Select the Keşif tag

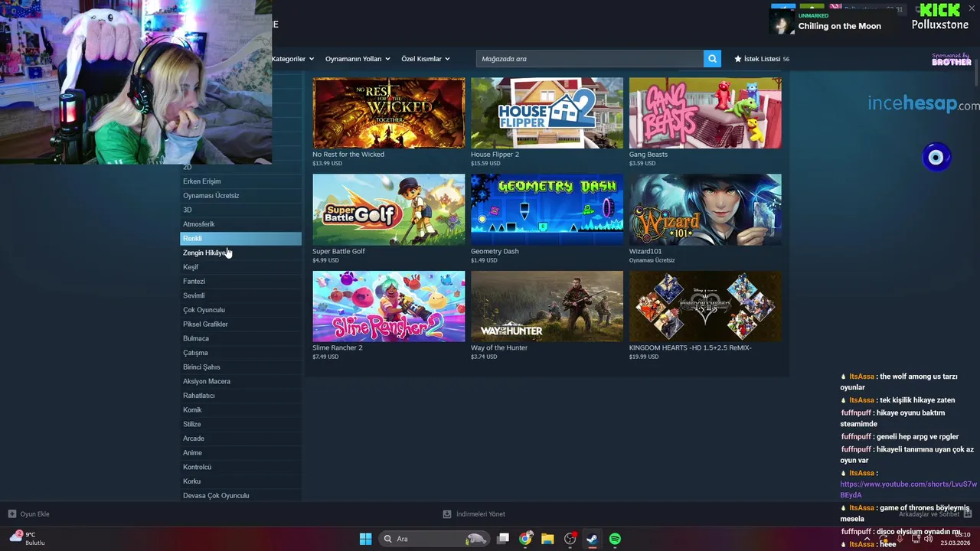240,267
